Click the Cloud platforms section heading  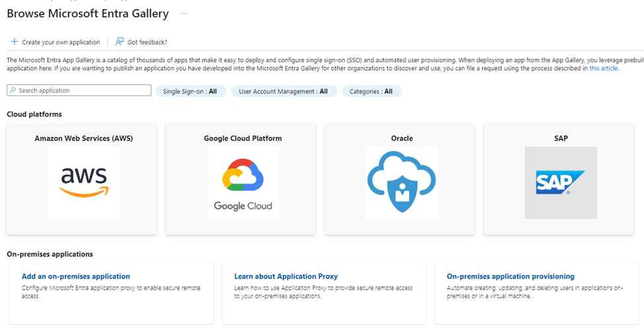(34, 114)
